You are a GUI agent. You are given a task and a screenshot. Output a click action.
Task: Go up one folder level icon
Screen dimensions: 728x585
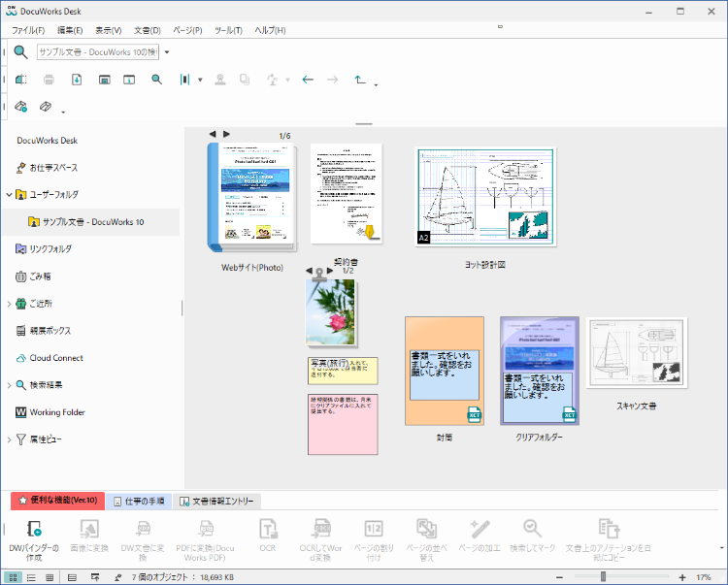pyautogui.click(x=360, y=80)
